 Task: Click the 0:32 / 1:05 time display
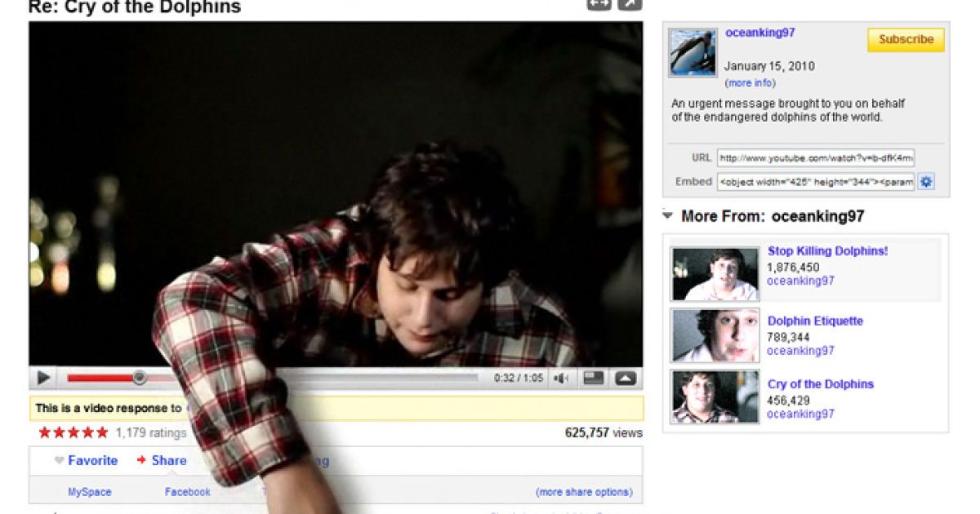point(519,378)
